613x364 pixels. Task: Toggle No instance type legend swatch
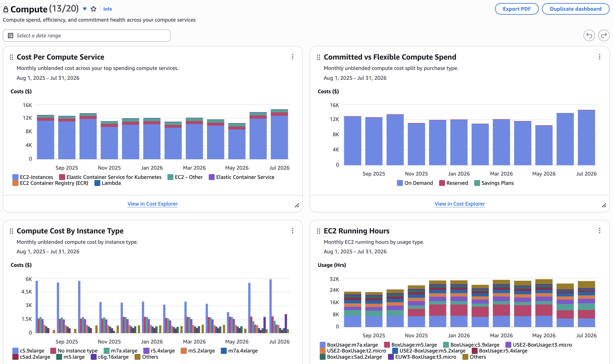tap(53, 351)
